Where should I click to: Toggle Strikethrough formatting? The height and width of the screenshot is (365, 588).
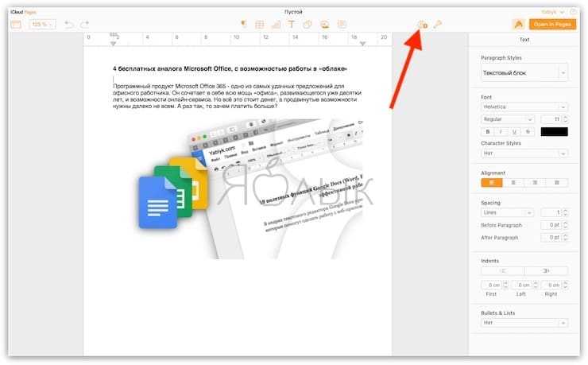click(528, 132)
